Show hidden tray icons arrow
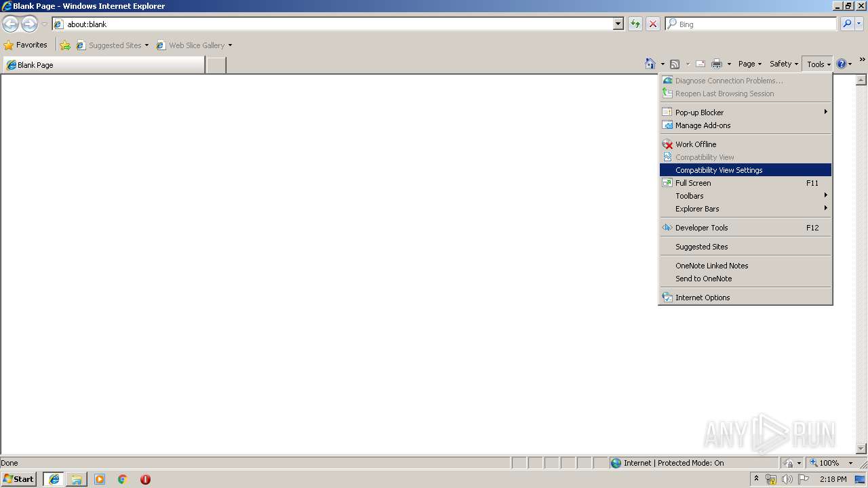The height and width of the screenshot is (488, 868). 757,479
